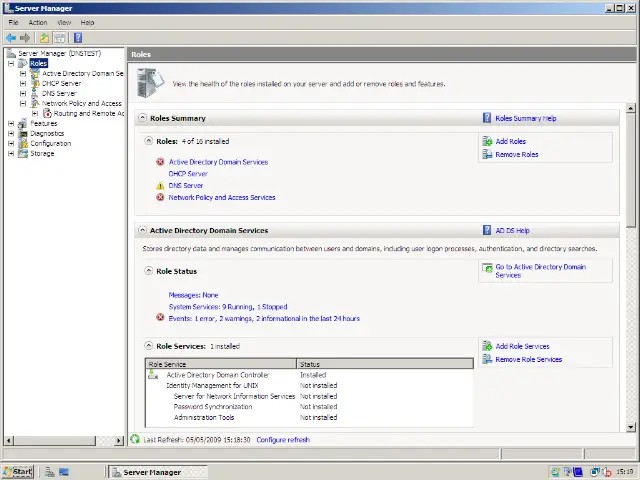Image resolution: width=640 pixels, height=480 pixels.
Task: Click the Routing and Remote Access tree icon
Action: pos(47,113)
